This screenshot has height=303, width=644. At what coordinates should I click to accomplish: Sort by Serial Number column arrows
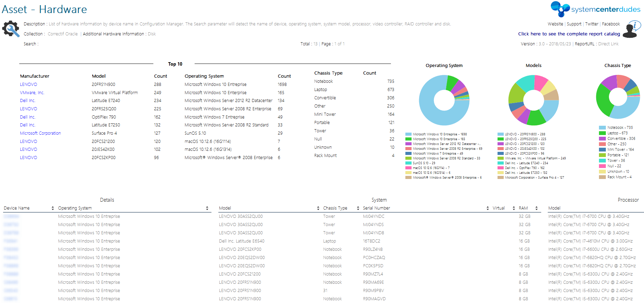click(488, 208)
